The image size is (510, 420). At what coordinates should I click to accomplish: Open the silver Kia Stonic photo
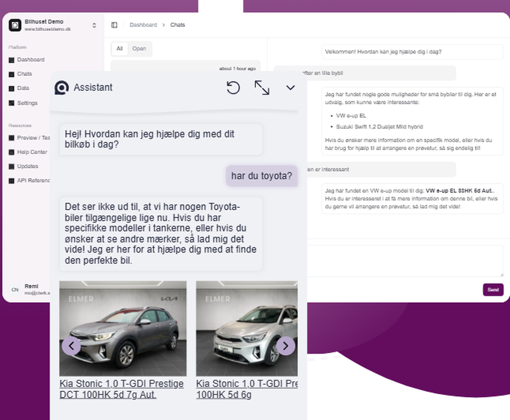pyautogui.click(x=247, y=329)
